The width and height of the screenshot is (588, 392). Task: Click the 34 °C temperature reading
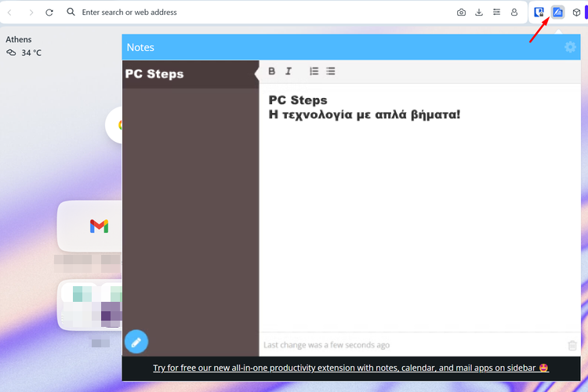[31, 53]
